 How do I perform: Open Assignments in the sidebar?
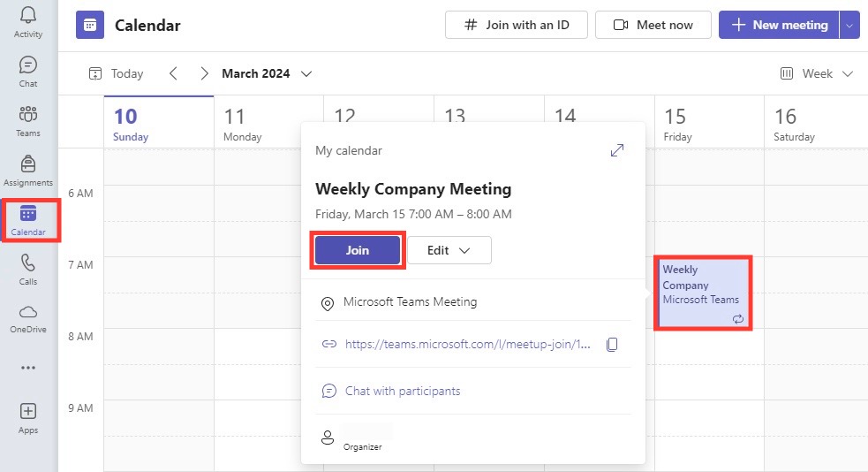[x=28, y=171]
